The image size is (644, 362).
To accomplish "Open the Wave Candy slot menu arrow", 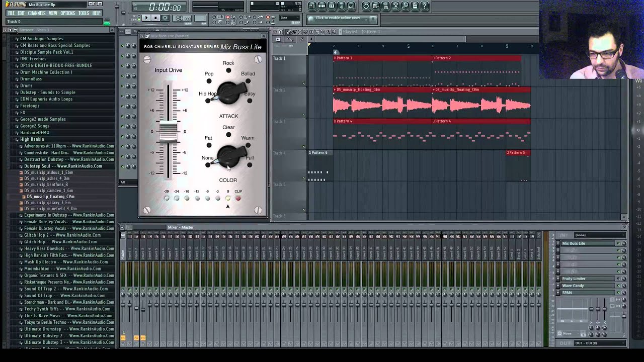I will click(x=558, y=286).
